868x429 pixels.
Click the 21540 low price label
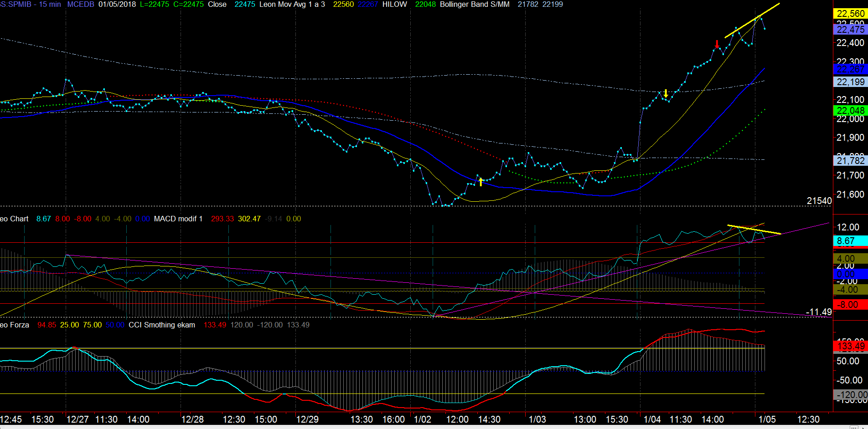click(x=819, y=201)
